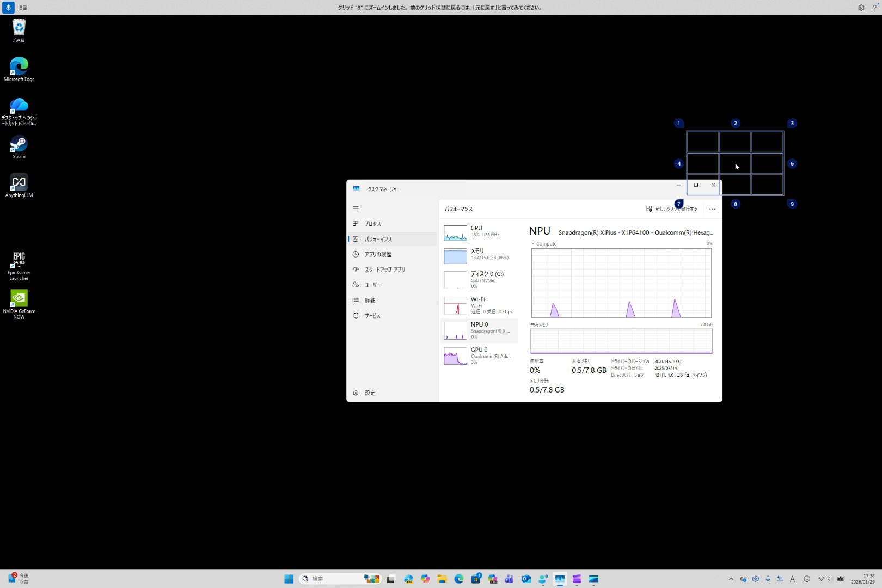Select the Steam desktop icon
Image resolution: width=882 pixels, height=588 pixels.
coord(19,147)
